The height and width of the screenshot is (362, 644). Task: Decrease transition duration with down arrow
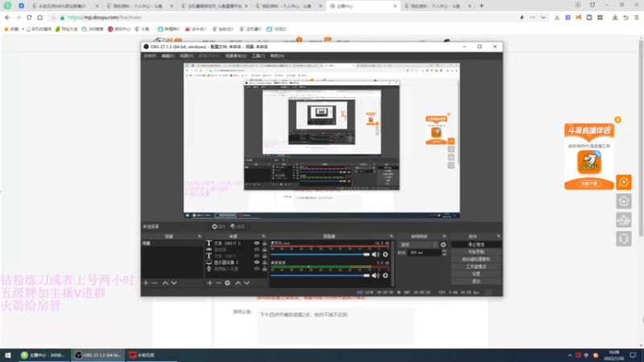444,254
